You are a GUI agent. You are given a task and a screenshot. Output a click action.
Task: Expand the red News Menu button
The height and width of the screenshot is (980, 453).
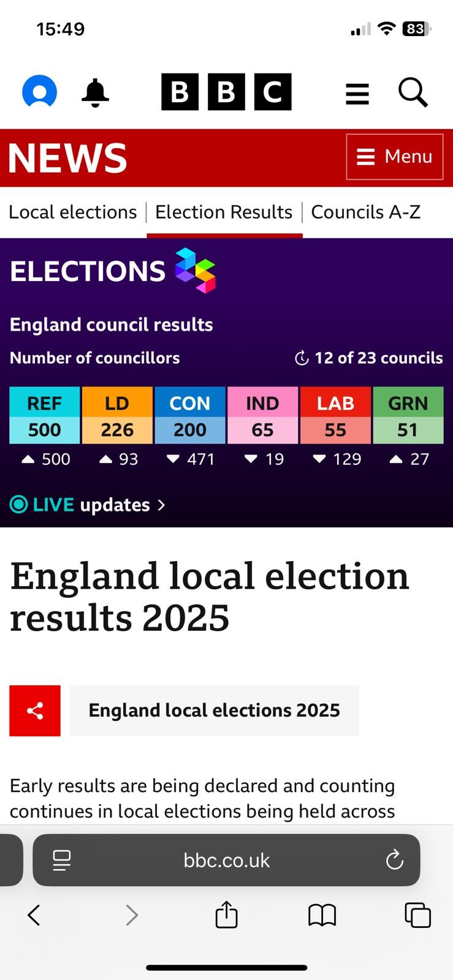pyautogui.click(x=394, y=157)
